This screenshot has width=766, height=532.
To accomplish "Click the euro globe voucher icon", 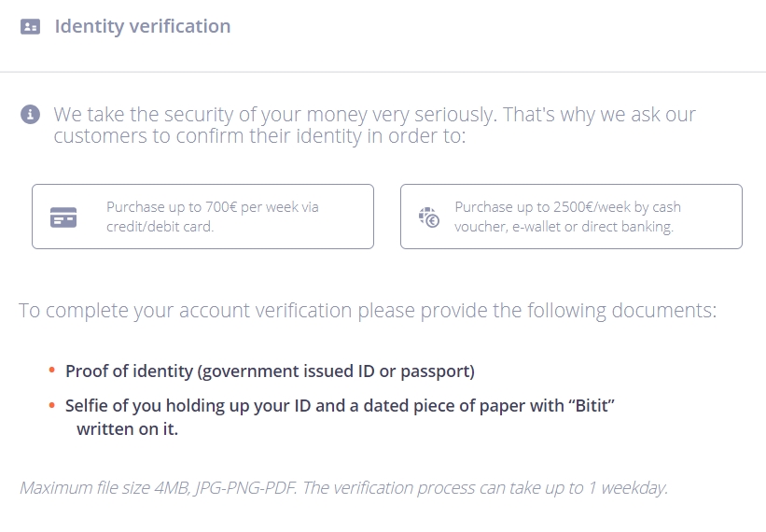I will pyautogui.click(x=429, y=217).
